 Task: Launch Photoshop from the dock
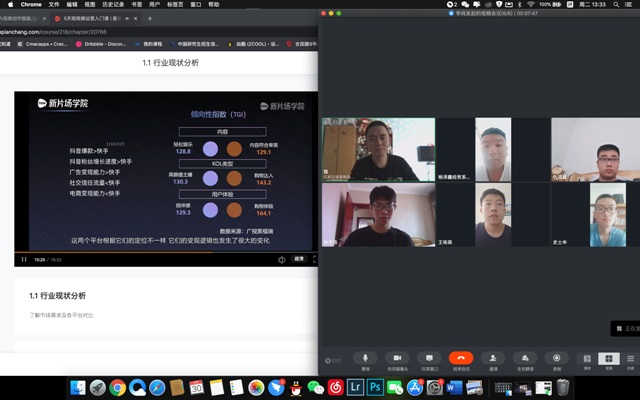pos(375,387)
